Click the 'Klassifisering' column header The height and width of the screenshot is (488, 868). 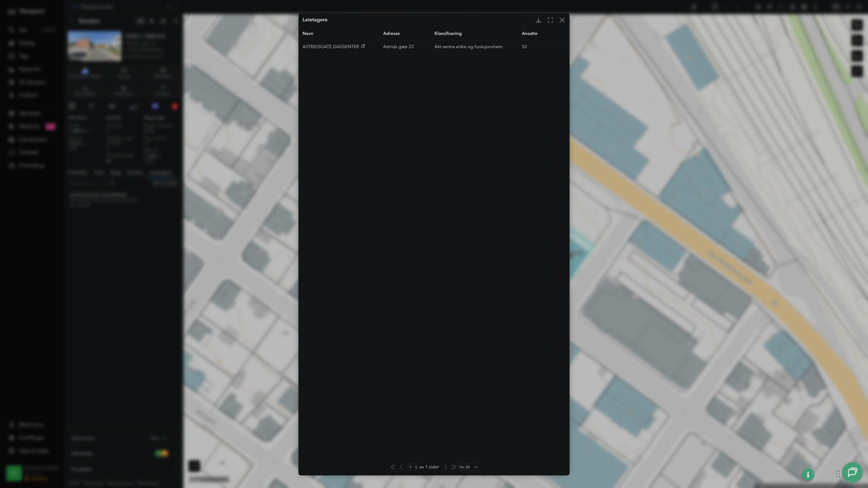tap(448, 34)
